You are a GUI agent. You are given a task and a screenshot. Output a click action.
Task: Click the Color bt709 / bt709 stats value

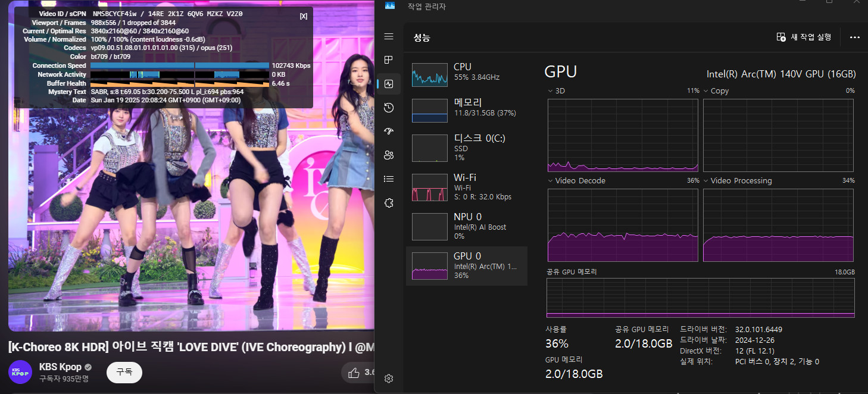click(111, 57)
